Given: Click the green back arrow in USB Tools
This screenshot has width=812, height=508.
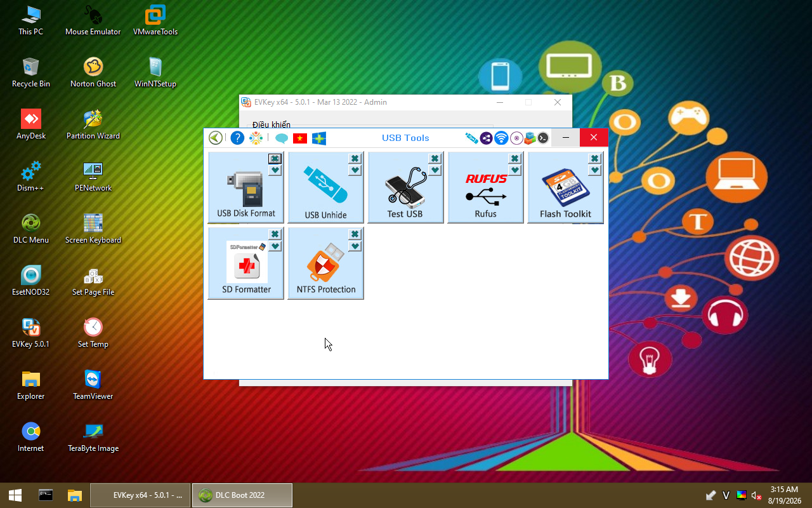Looking at the screenshot, I should (216, 138).
